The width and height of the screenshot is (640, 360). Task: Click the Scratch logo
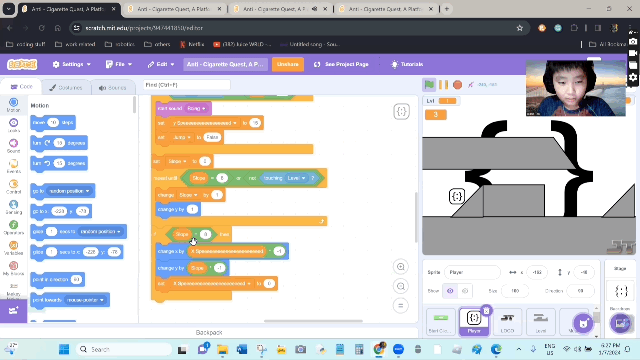[x=22, y=64]
